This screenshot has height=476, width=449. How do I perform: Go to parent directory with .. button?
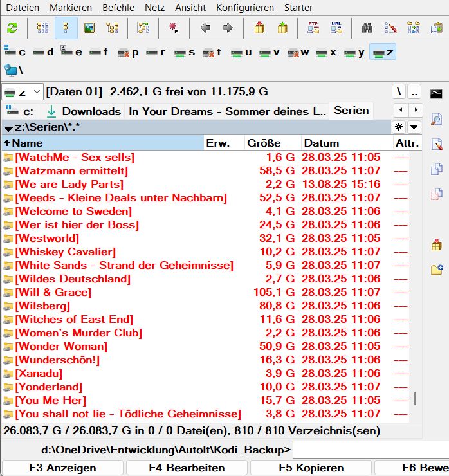coord(414,92)
